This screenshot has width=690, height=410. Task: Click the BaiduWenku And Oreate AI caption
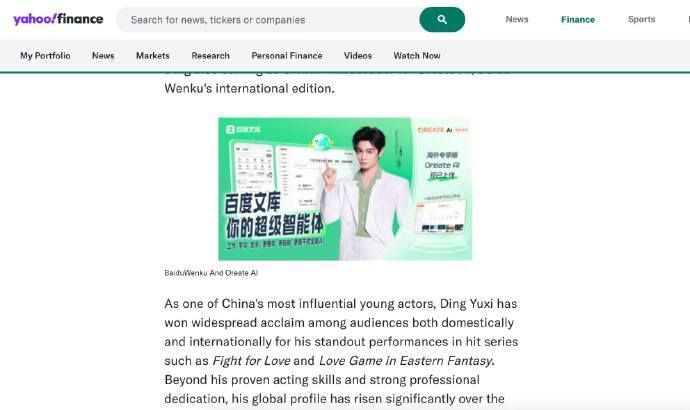tap(211, 273)
